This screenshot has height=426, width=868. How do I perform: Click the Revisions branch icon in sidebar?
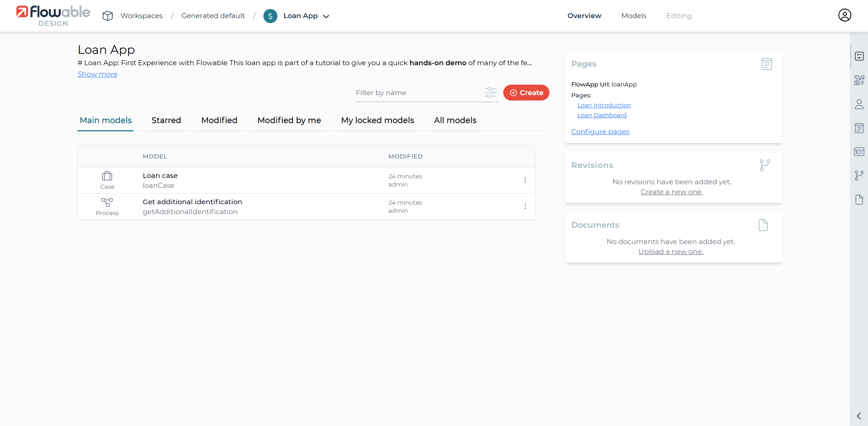click(x=859, y=176)
